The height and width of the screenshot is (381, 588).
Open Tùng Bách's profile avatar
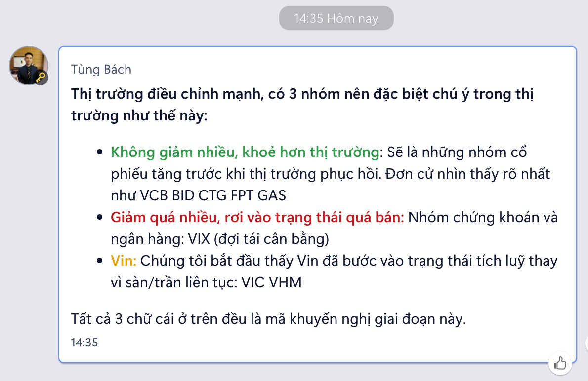[x=29, y=66]
